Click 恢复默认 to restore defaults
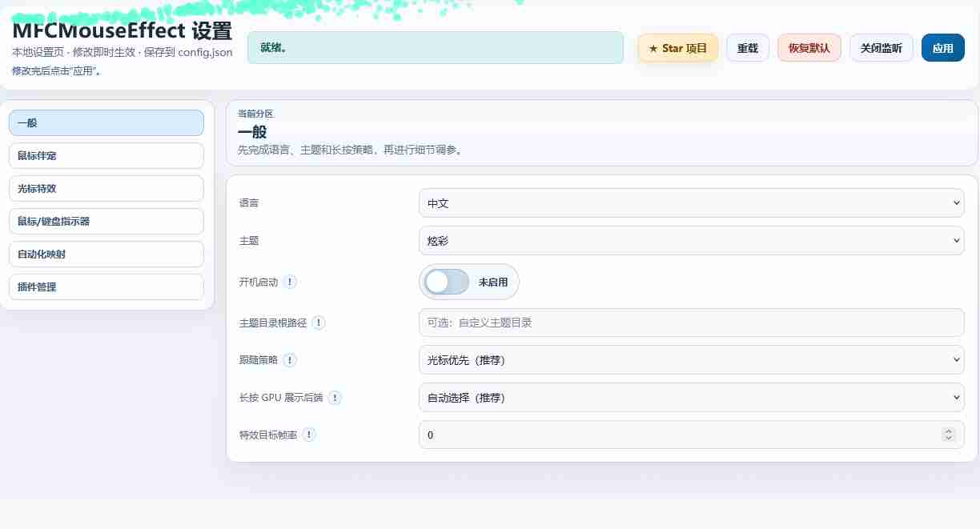 click(x=809, y=47)
